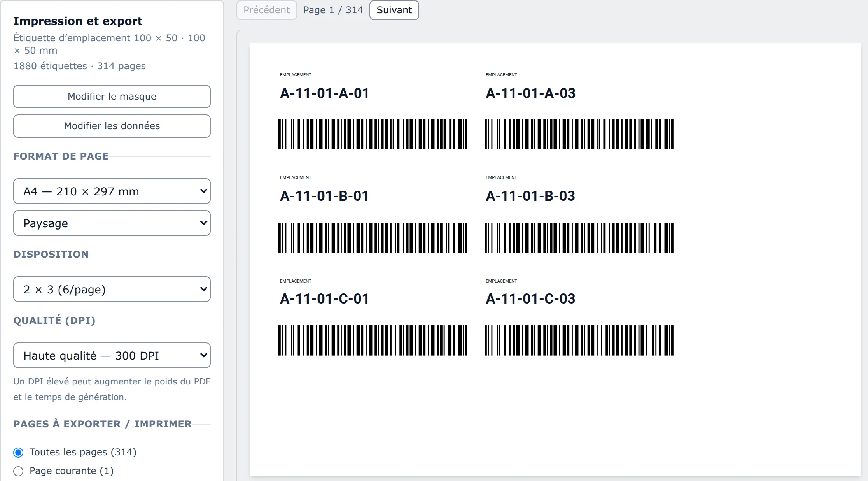
Task: Select the barcode under A-11-01-A-01
Action: 373,134
